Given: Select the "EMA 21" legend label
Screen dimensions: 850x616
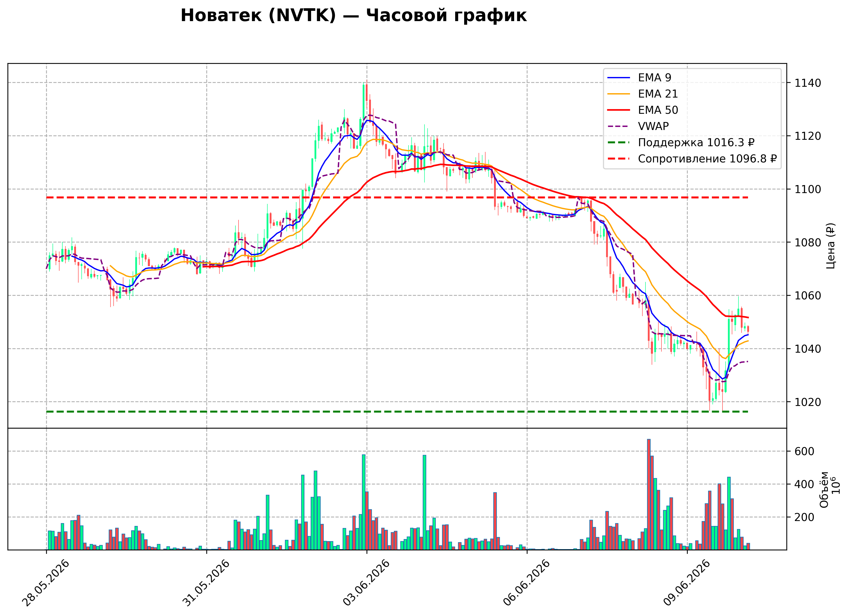Looking at the screenshot, I should click(x=658, y=94).
